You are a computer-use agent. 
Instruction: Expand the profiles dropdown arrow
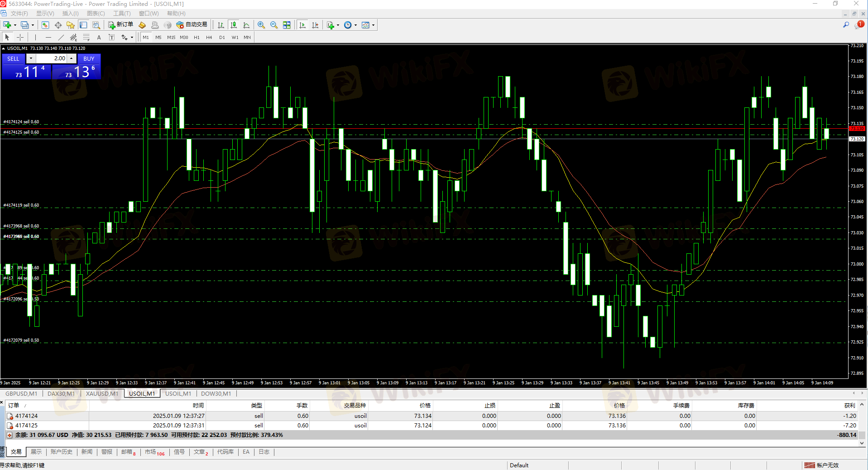[x=33, y=25]
